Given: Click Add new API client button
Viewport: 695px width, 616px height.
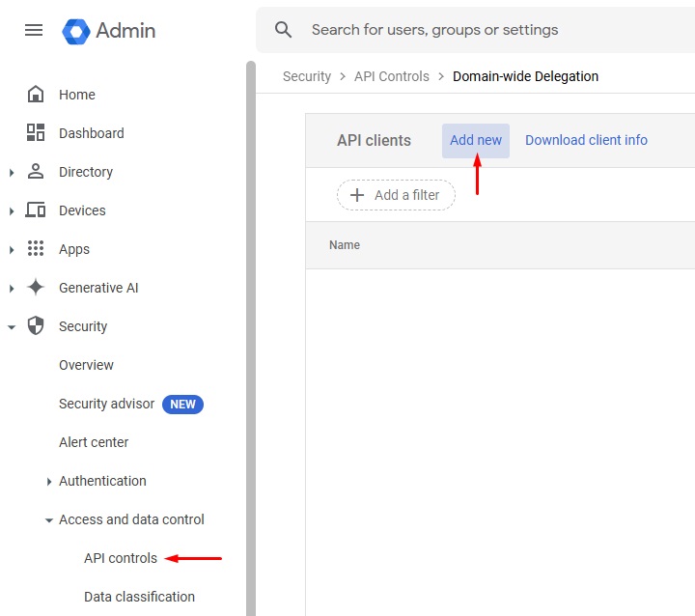Looking at the screenshot, I should (476, 140).
